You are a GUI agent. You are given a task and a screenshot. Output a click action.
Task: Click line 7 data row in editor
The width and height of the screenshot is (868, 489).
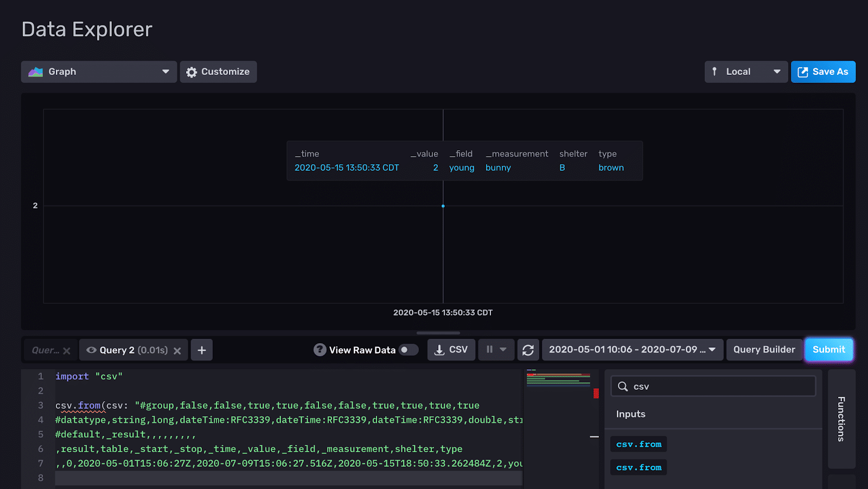click(289, 464)
